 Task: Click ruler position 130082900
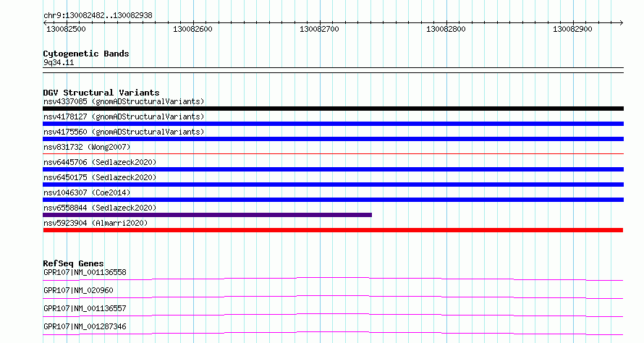pyautogui.click(x=572, y=29)
